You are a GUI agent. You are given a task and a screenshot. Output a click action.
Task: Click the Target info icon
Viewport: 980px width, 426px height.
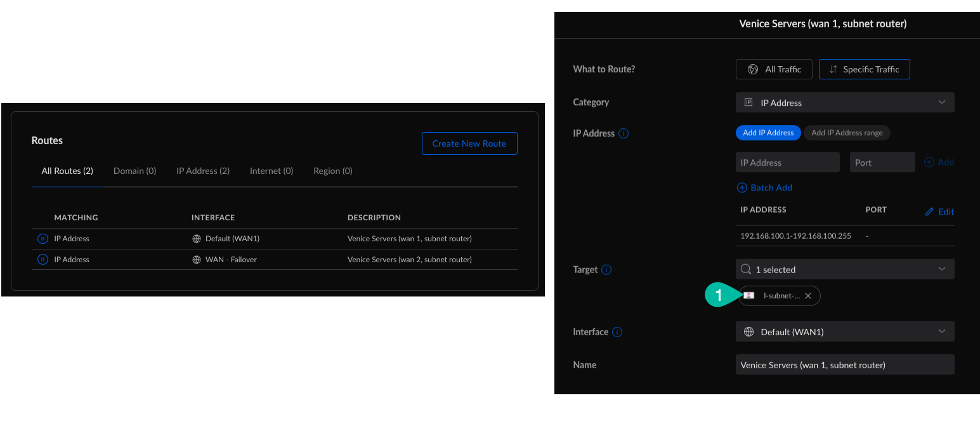tap(606, 270)
